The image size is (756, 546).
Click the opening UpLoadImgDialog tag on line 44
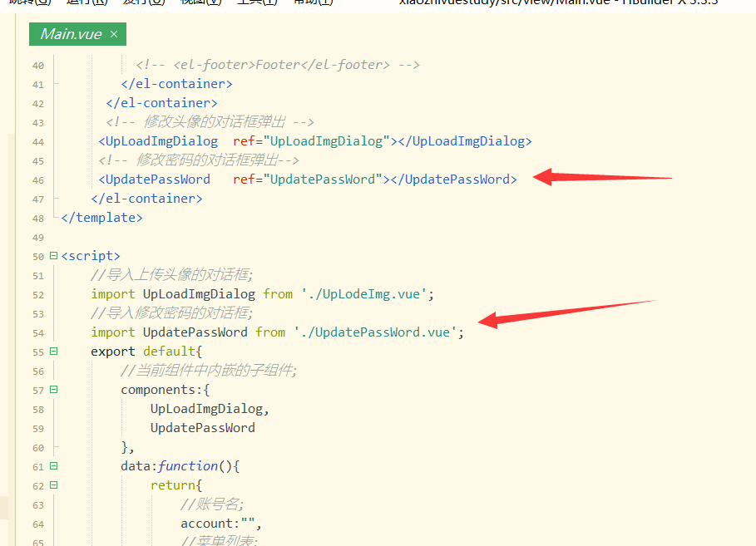pos(158,141)
